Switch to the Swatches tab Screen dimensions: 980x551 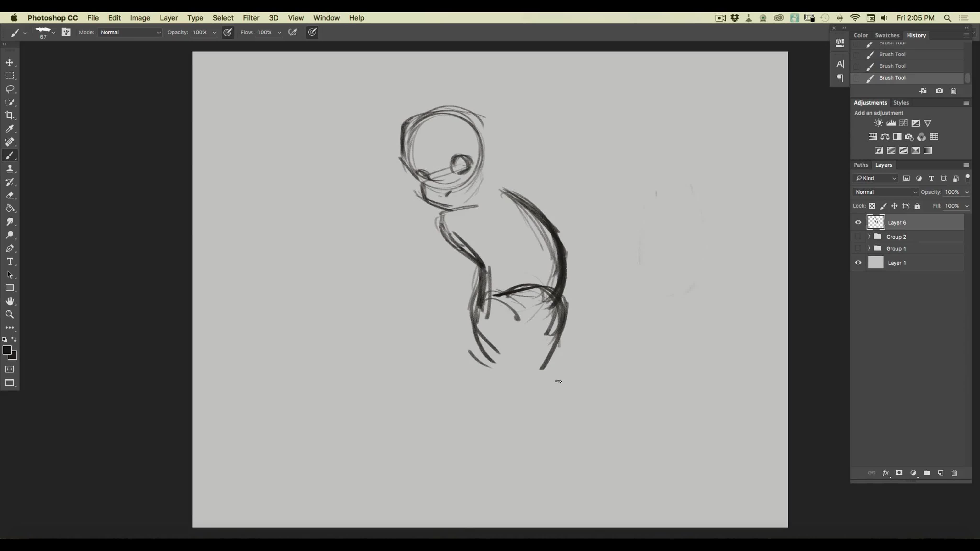coord(887,35)
